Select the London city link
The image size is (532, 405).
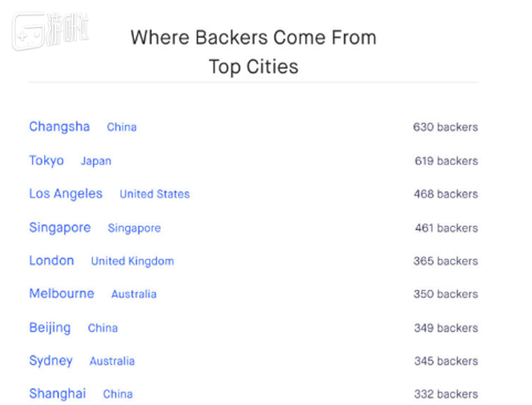pos(51,260)
